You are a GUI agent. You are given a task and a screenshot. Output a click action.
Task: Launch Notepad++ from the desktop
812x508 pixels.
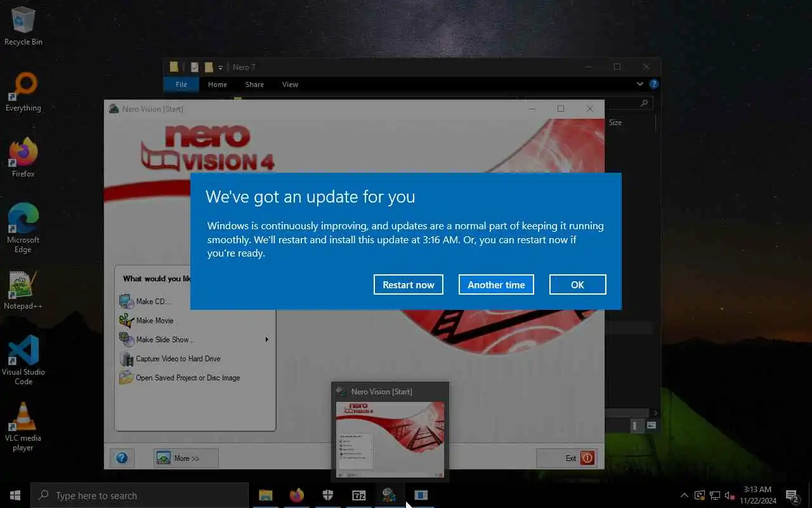(x=23, y=291)
